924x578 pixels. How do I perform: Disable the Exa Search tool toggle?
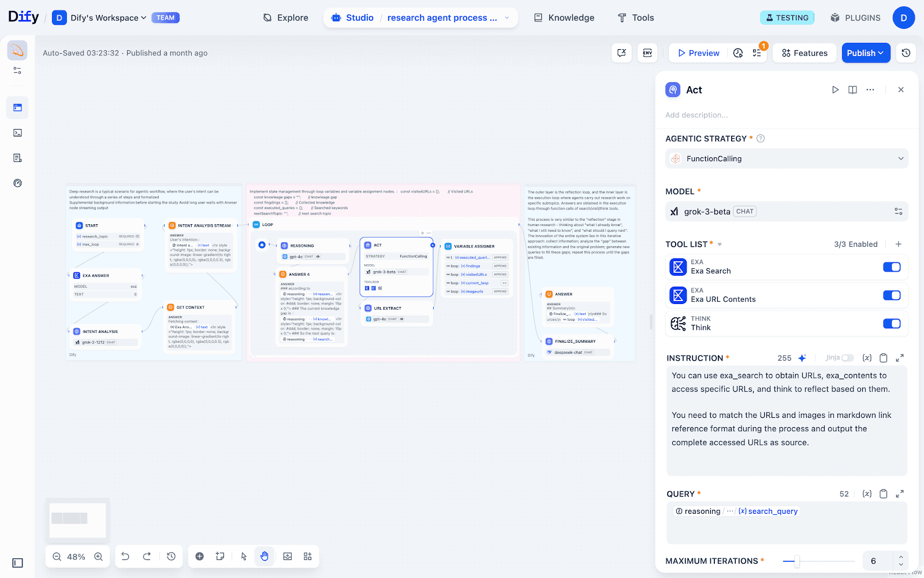(x=892, y=267)
